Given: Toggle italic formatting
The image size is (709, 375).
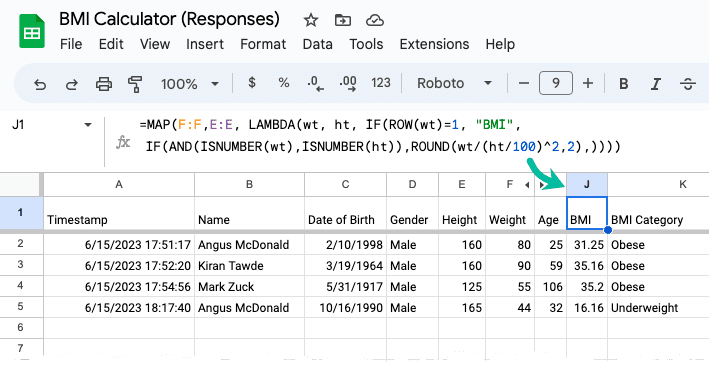Looking at the screenshot, I should [x=656, y=84].
